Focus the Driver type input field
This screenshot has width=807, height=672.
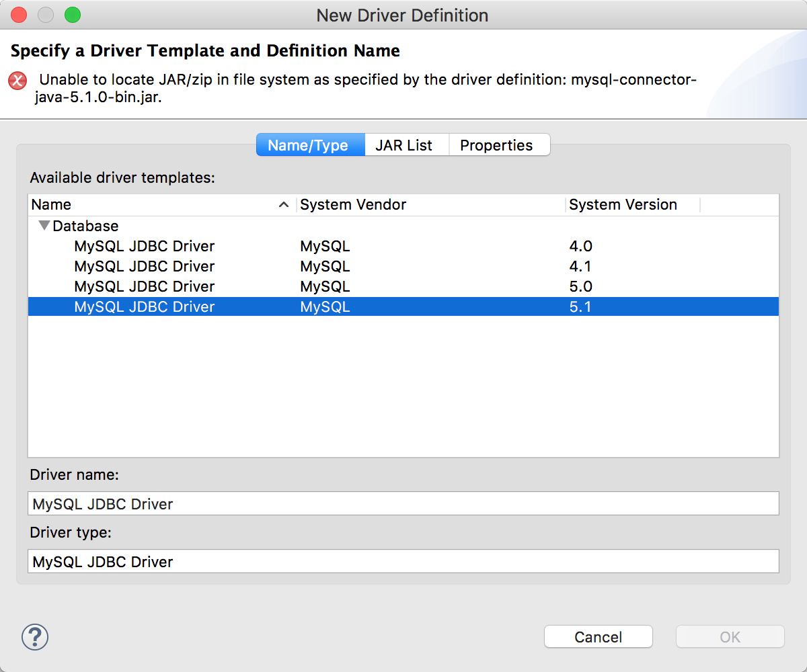[403, 561]
